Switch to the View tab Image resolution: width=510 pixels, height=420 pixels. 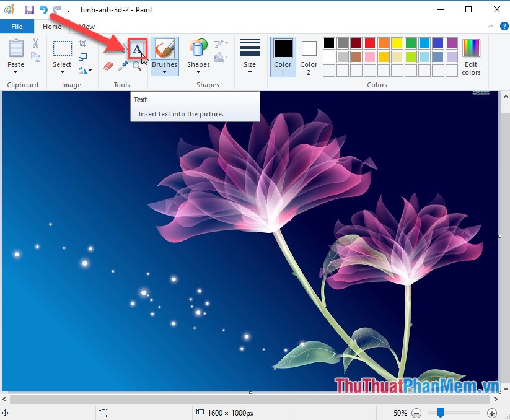86,27
